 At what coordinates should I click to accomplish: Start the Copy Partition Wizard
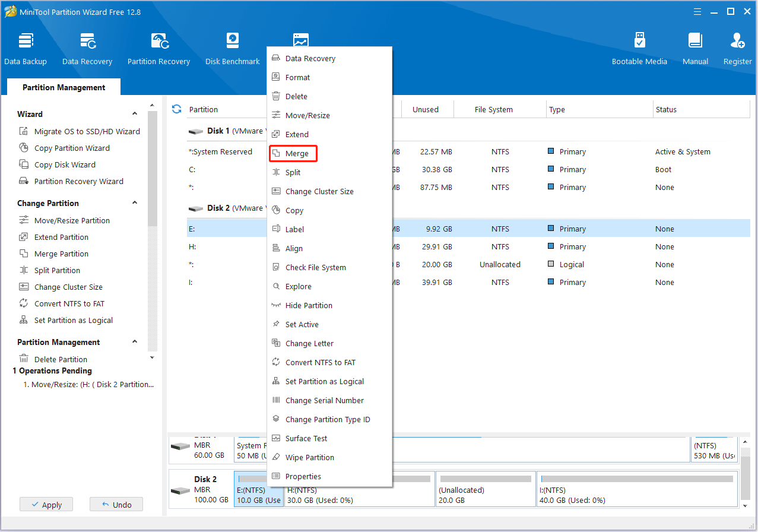[65, 148]
